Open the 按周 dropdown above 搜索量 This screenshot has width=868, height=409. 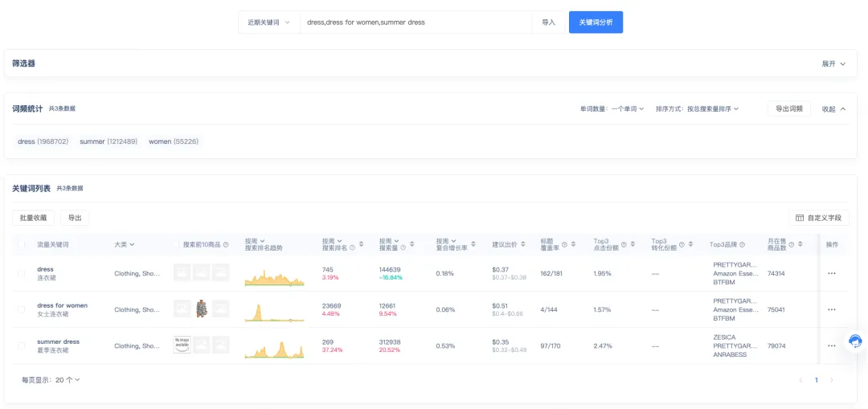tap(389, 241)
